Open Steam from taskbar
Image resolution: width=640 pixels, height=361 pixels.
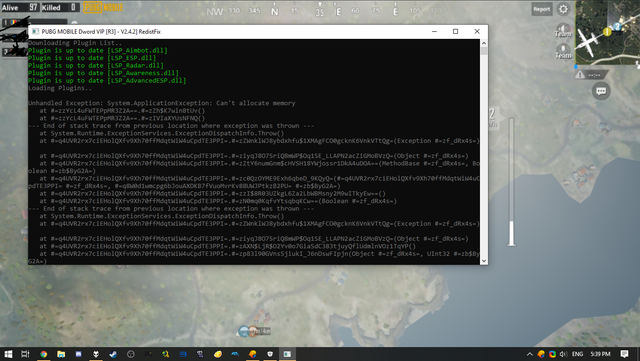pos(113,354)
